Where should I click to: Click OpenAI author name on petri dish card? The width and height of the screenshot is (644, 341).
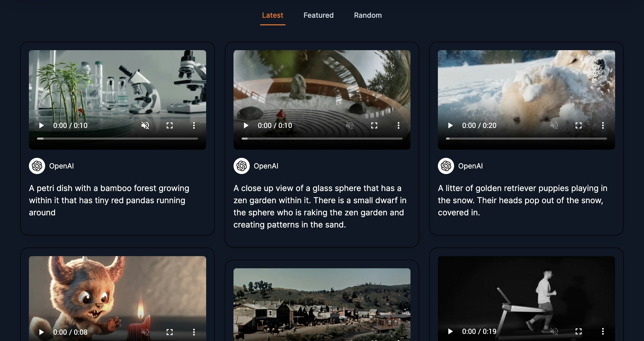click(61, 166)
